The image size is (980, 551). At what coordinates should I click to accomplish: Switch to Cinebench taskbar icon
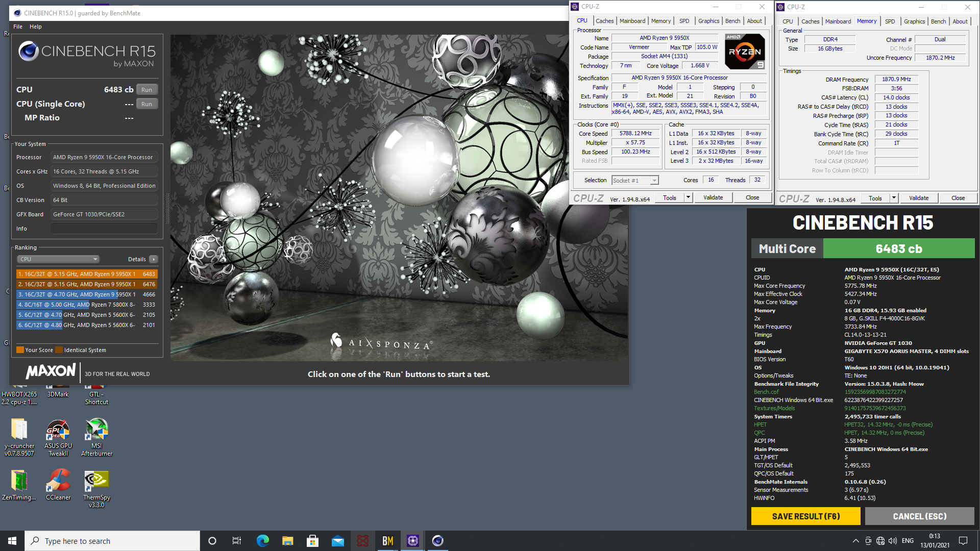pyautogui.click(x=437, y=541)
